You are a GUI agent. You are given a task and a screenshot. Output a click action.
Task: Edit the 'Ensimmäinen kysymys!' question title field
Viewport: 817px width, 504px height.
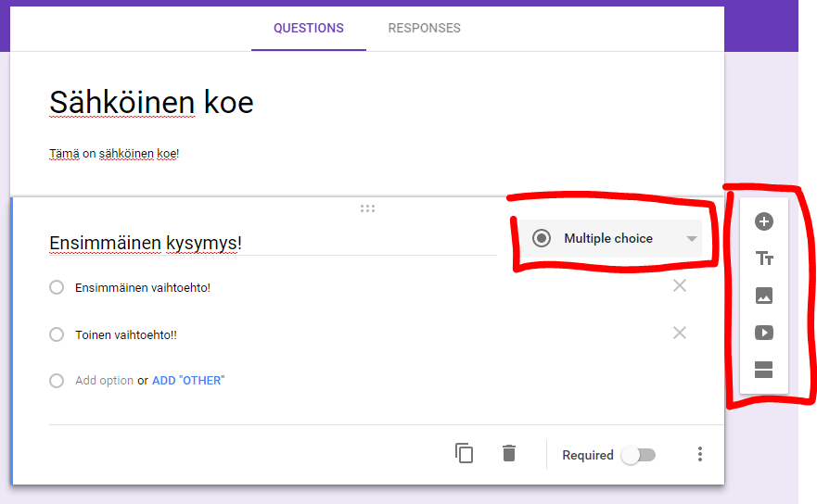pyautogui.click(x=269, y=243)
